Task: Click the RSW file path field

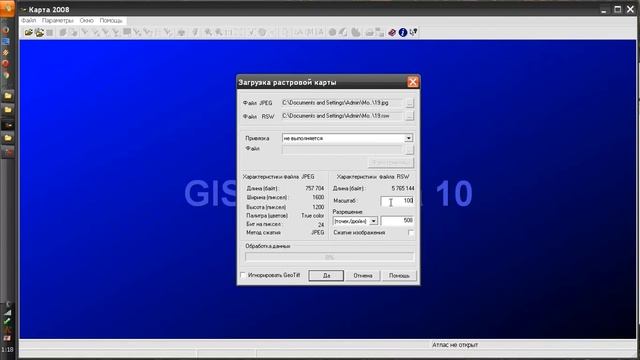Action: click(x=342, y=116)
